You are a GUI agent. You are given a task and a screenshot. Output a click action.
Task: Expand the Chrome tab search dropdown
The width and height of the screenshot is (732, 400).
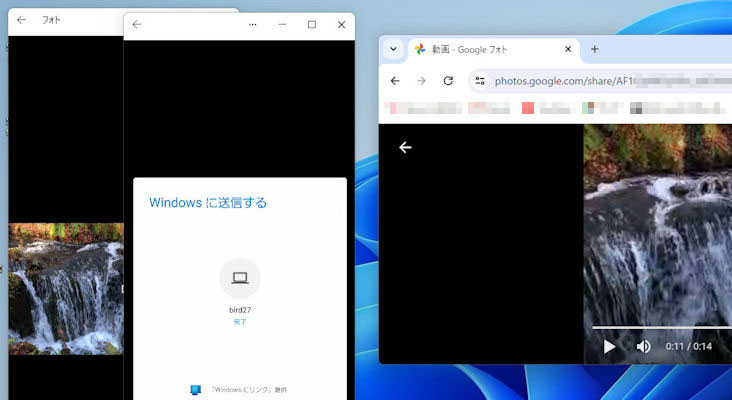click(x=393, y=49)
